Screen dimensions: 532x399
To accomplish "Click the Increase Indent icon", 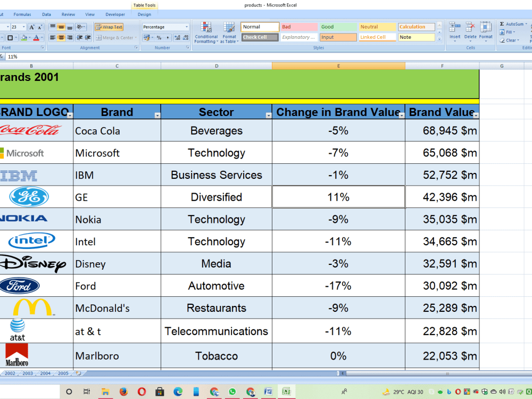I will click(88, 38).
